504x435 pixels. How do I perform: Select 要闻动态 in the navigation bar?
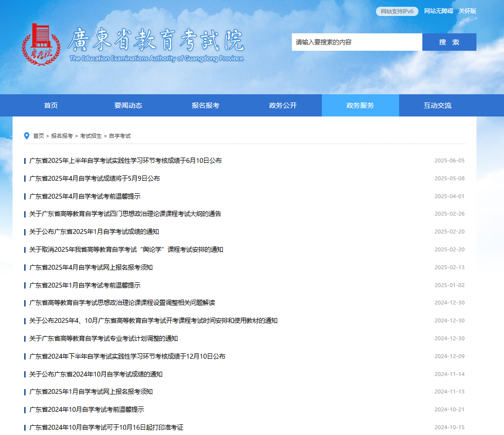click(128, 105)
